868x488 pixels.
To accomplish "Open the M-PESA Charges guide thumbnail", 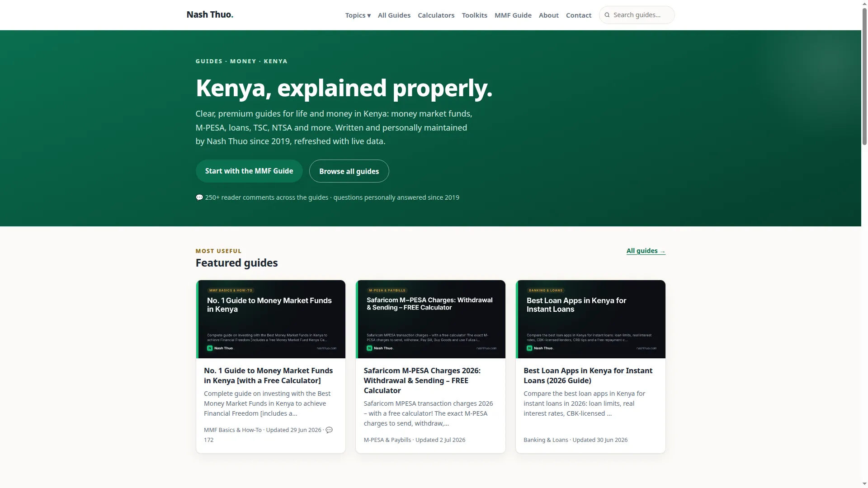I will (430, 319).
